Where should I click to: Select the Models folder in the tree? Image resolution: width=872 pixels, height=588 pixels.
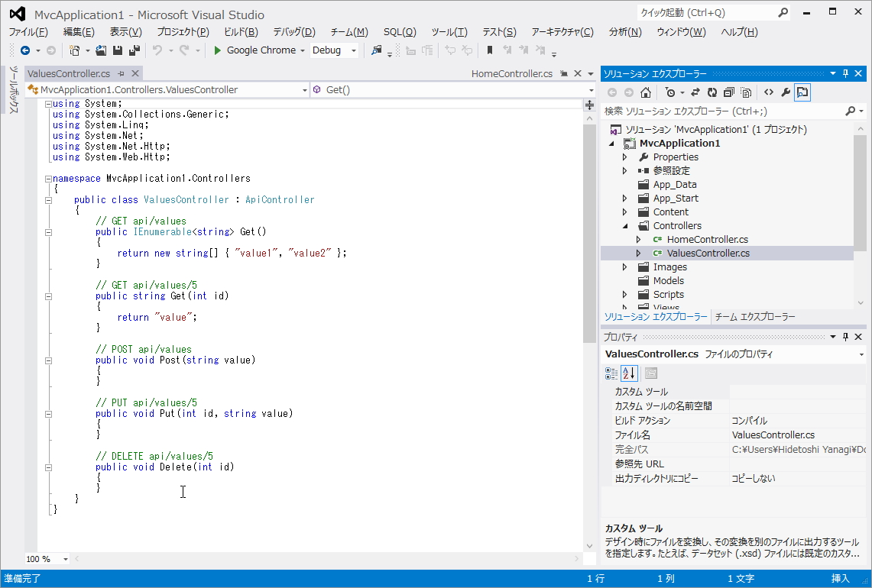point(669,281)
